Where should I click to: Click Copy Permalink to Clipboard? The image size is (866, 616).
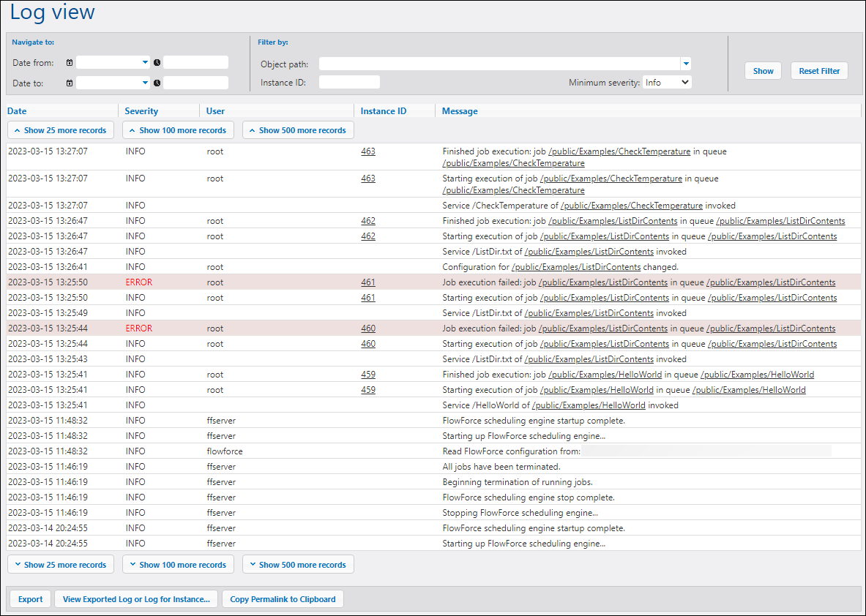(283, 599)
